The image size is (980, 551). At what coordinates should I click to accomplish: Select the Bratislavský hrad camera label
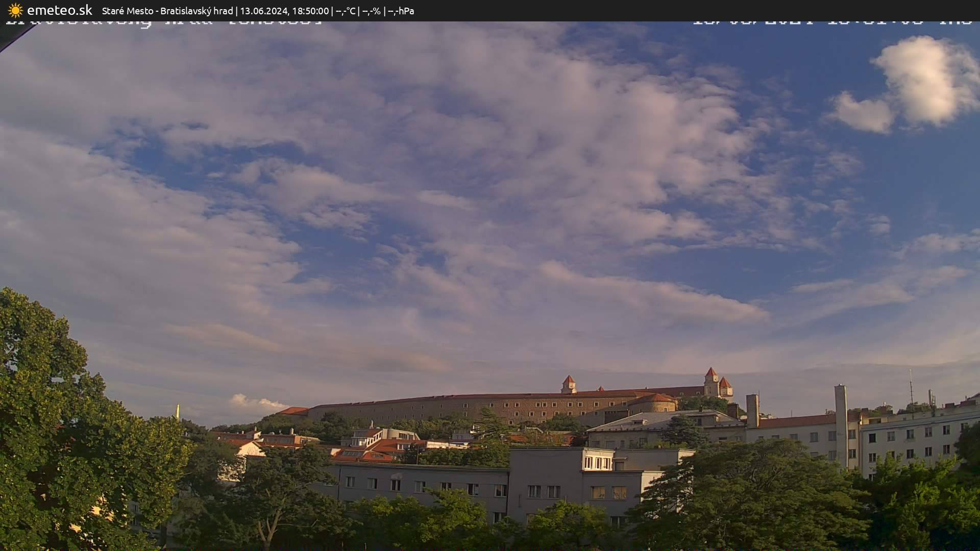click(x=197, y=11)
